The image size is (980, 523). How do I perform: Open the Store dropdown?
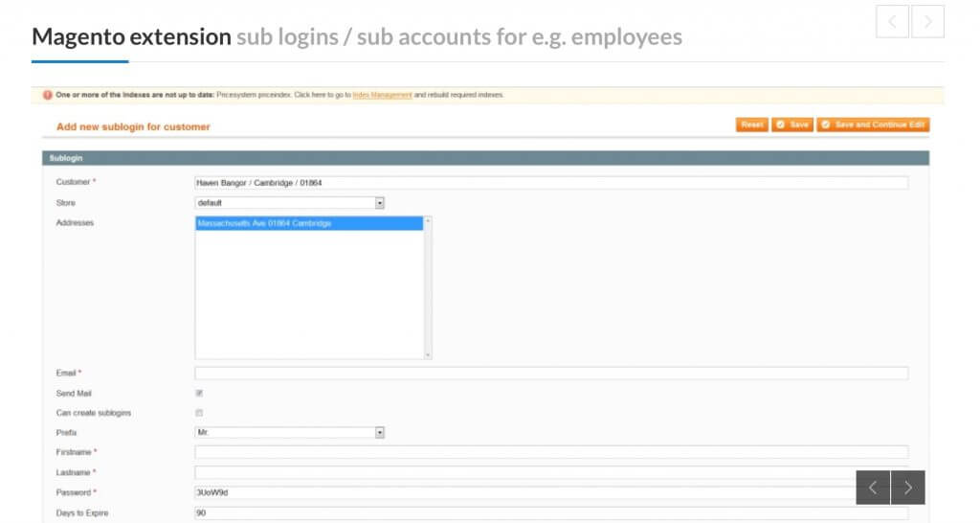point(289,203)
